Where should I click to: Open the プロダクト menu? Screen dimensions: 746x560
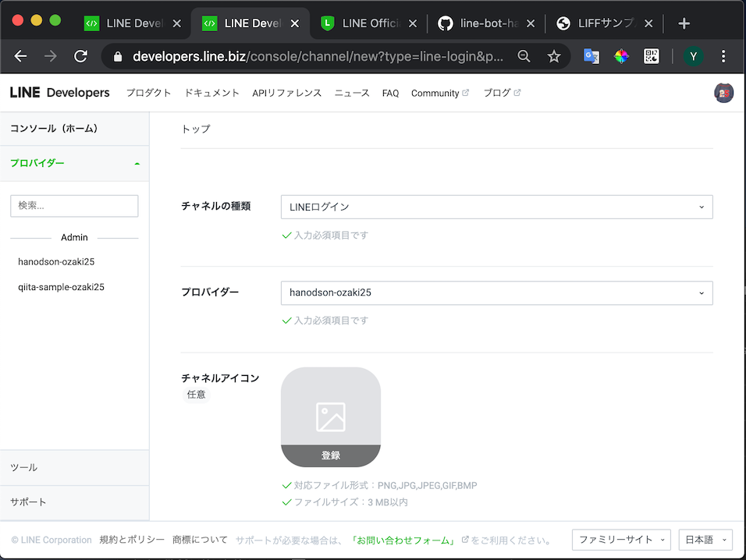[x=148, y=93]
